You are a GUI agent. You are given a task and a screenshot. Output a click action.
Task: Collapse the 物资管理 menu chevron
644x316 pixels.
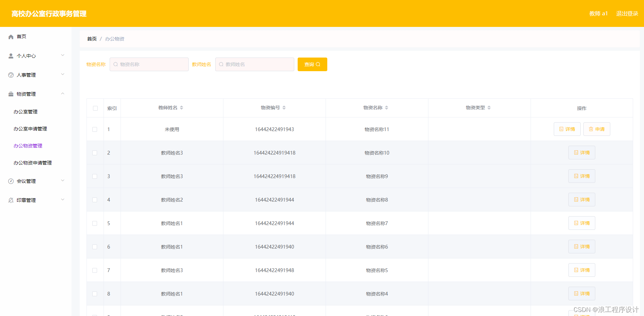click(63, 93)
